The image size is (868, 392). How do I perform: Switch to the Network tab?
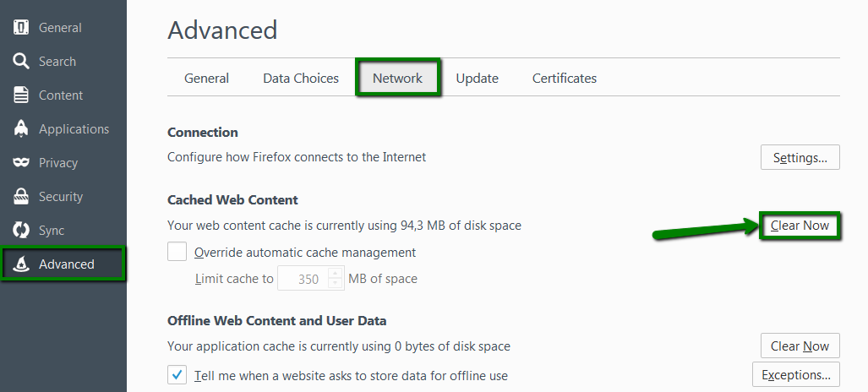397,78
